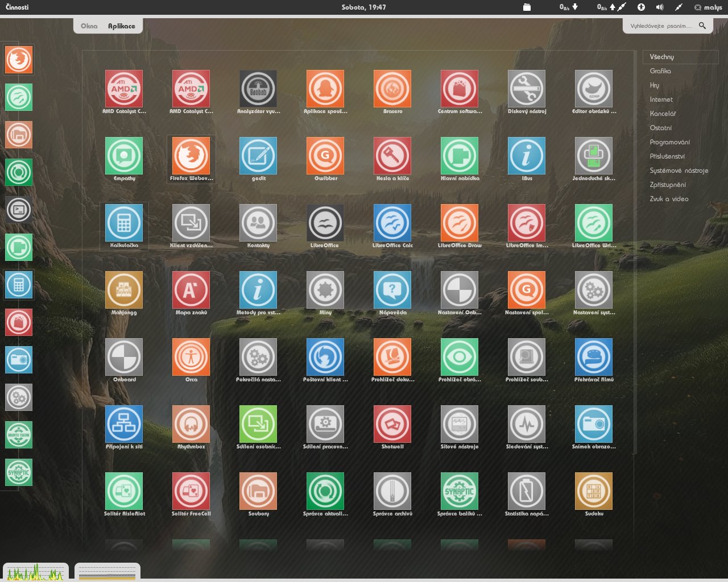728x582 pixels.
Task: Filter by Zvuk a video
Action: pos(669,199)
